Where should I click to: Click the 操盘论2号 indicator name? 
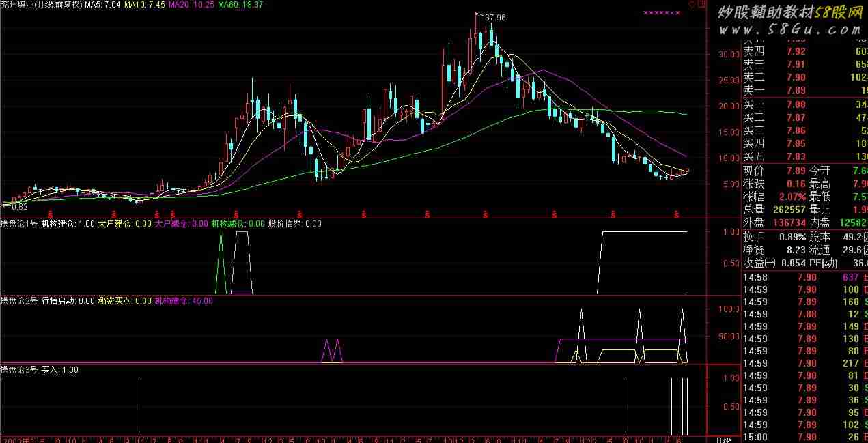coord(19,300)
